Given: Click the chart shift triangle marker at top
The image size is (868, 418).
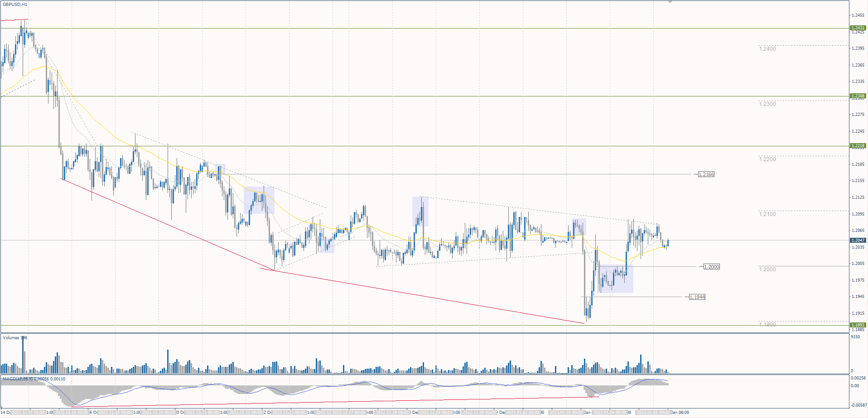Looking at the screenshot, I should (x=670, y=2).
